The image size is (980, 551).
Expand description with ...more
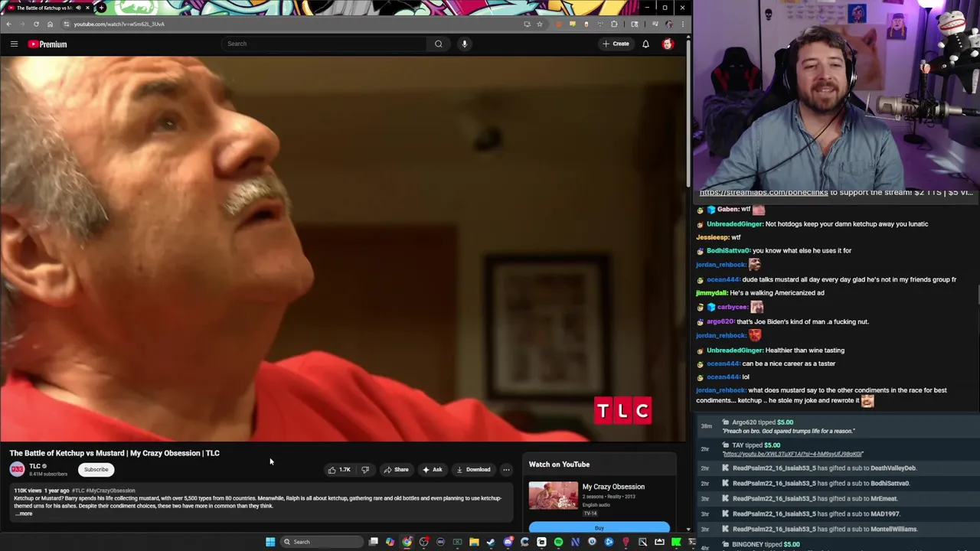click(24, 514)
